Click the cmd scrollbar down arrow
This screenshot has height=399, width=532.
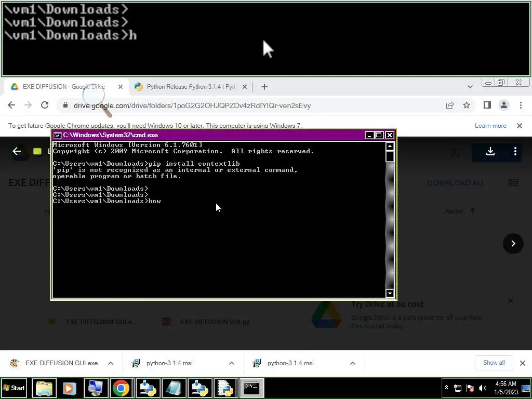point(390,293)
